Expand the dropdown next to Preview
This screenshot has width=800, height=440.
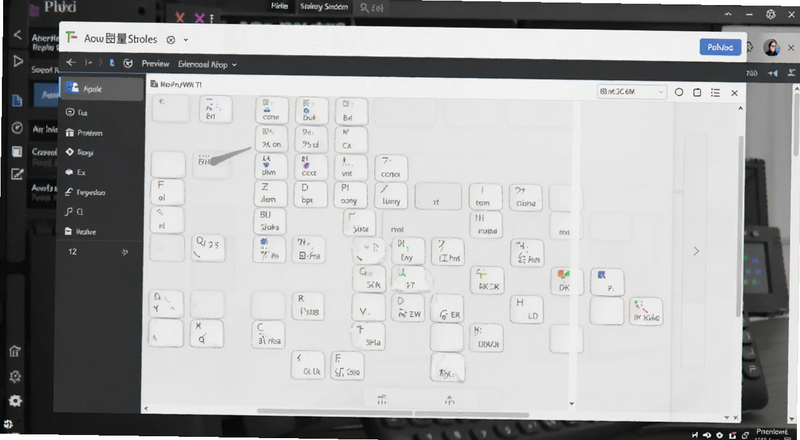pyautogui.click(x=207, y=64)
